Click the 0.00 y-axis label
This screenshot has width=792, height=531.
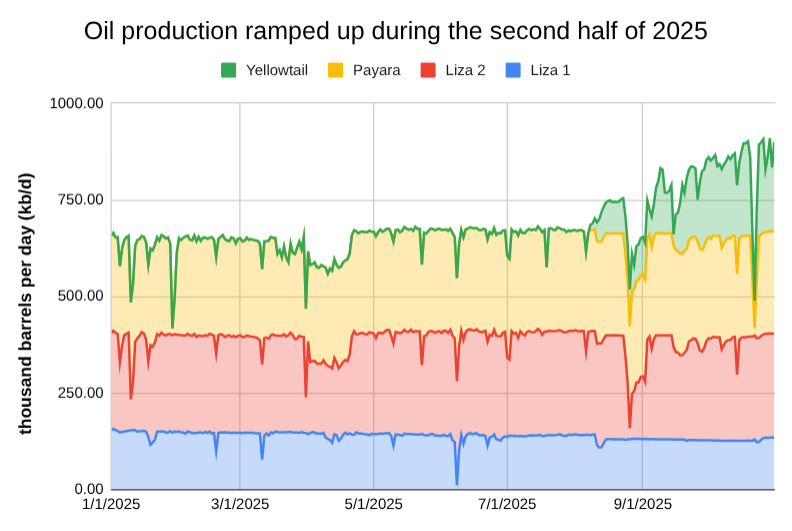click(88, 489)
